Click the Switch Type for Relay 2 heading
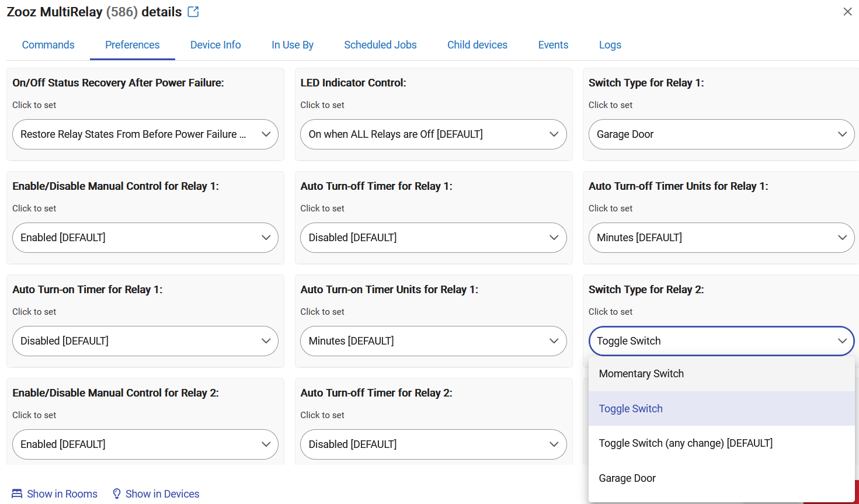The height and width of the screenshot is (504, 859). [646, 290]
